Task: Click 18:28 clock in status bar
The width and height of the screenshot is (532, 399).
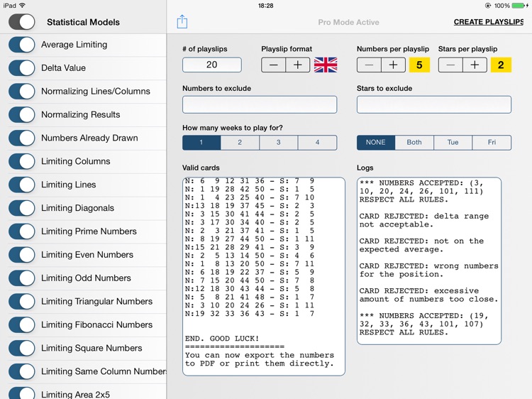Action: [266, 6]
